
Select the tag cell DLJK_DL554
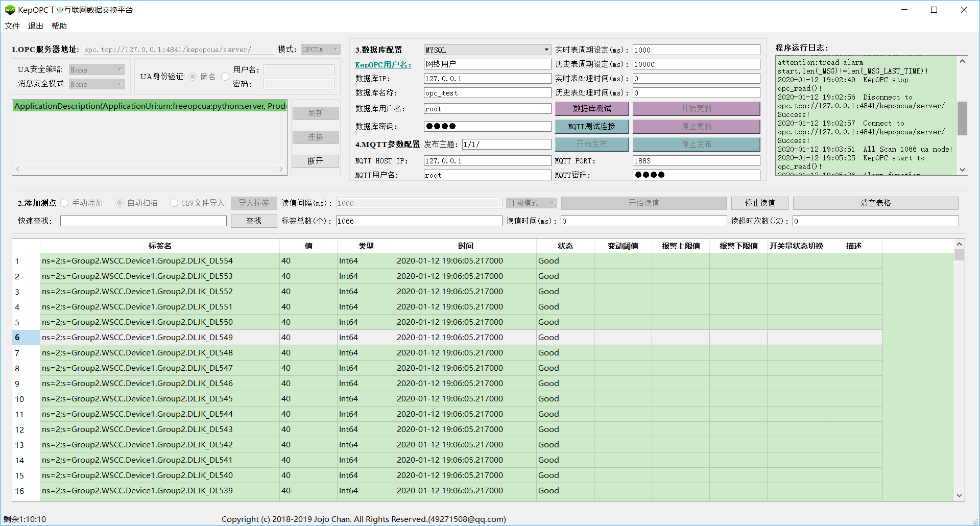(160, 261)
